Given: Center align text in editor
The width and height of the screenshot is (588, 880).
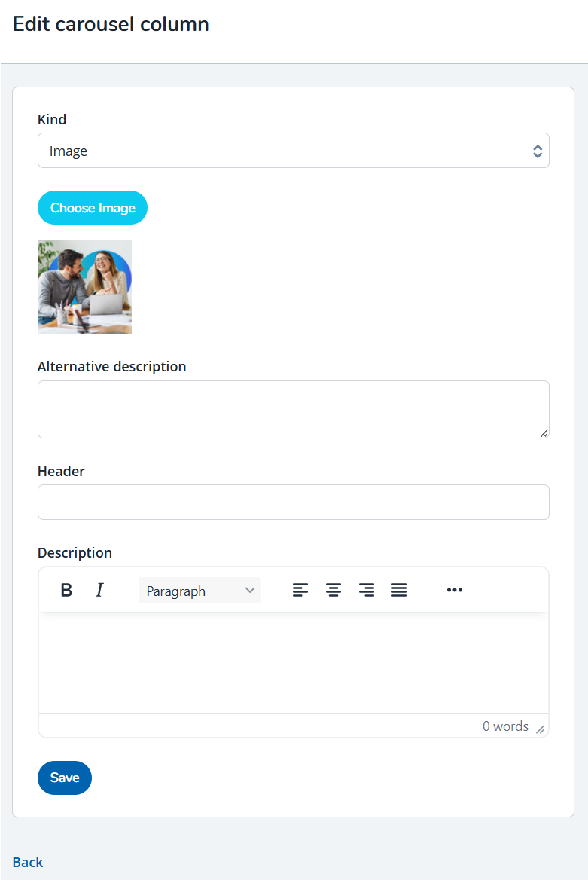Looking at the screenshot, I should pyautogui.click(x=334, y=590).
